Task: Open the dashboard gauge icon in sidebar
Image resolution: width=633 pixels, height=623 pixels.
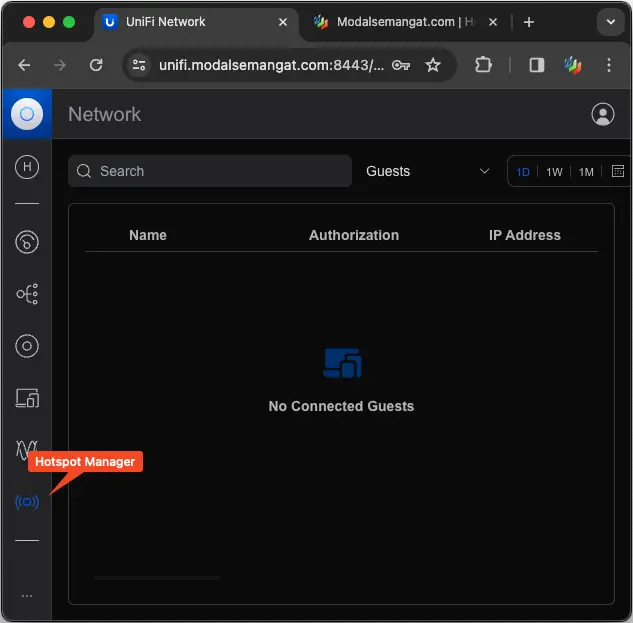Action: coord(27,241)
